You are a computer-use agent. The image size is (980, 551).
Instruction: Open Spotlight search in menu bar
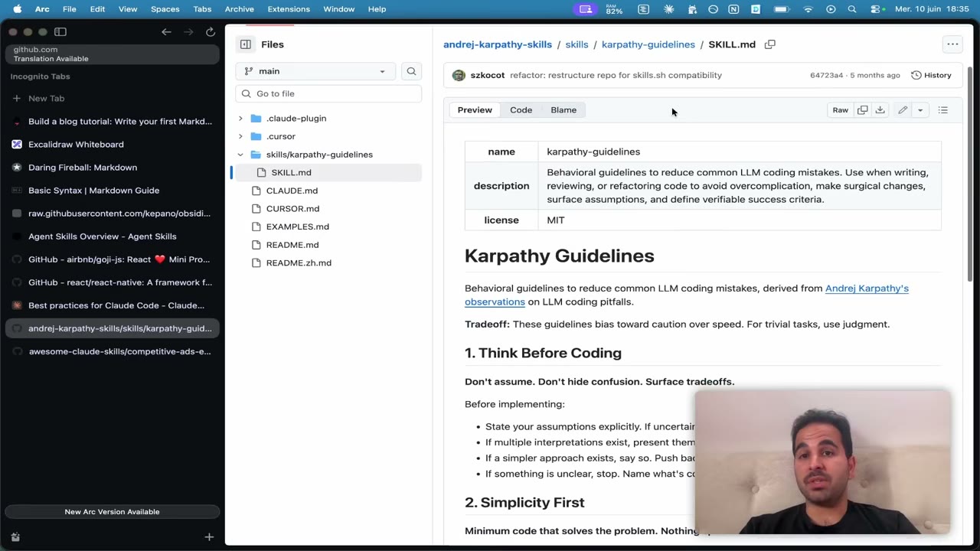[x=852, y=9]
